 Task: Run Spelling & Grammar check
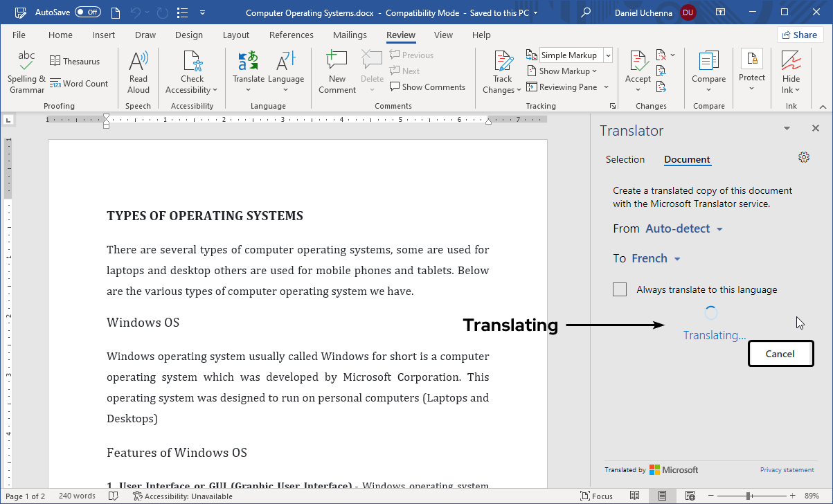pyautogui.click(x=26, y=71)
